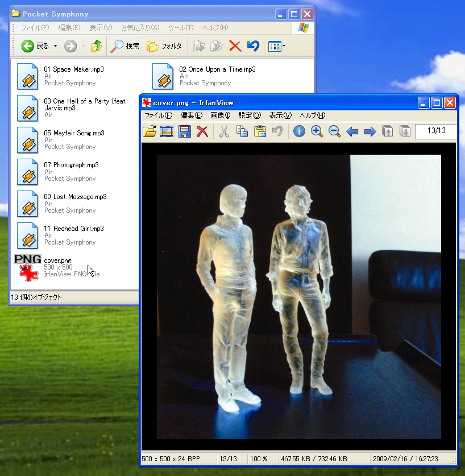Click the Cut scissors icon in IrfanView

coord(224,131)
